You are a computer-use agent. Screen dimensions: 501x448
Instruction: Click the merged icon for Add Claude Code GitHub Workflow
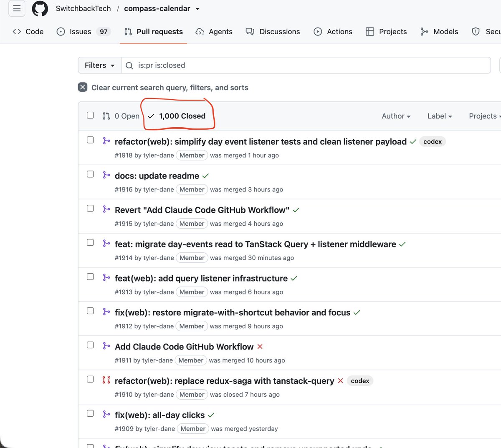[x=106, y=346]
